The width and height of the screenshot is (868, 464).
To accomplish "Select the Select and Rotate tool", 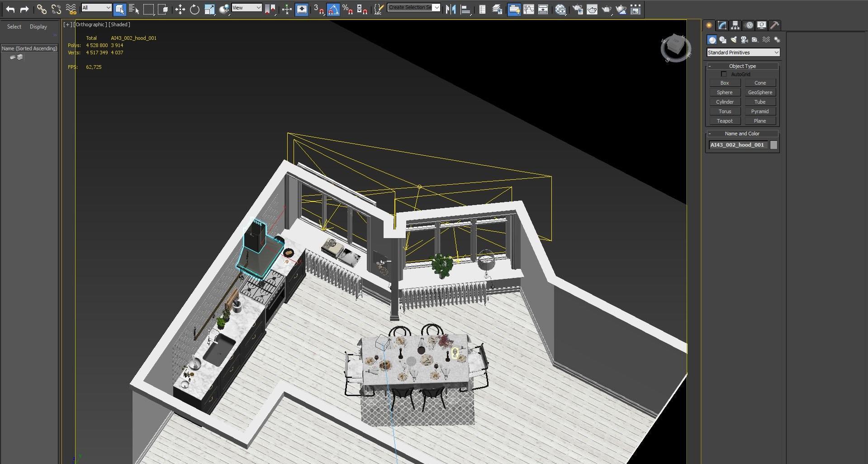I will tap(194, 9).
